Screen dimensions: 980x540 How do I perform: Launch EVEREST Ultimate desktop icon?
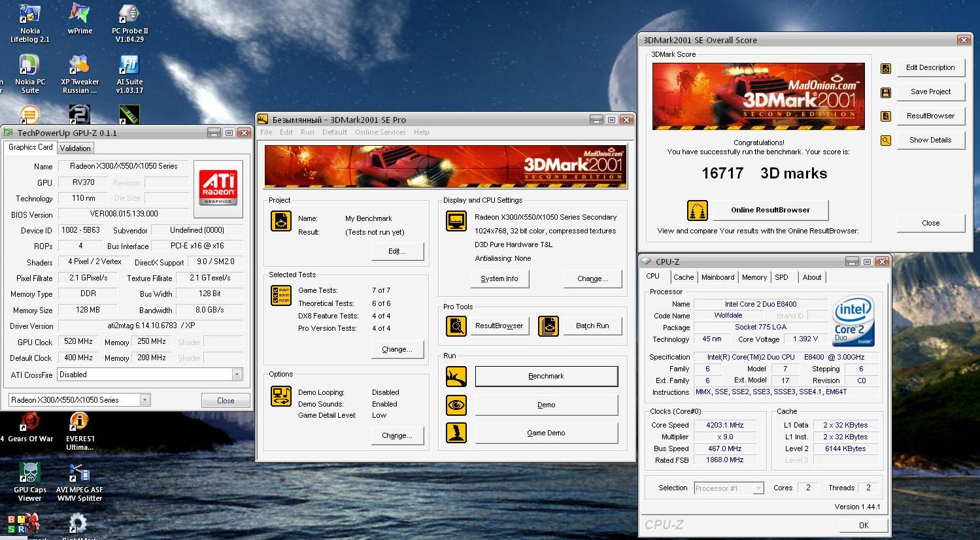tap(80, 431)
